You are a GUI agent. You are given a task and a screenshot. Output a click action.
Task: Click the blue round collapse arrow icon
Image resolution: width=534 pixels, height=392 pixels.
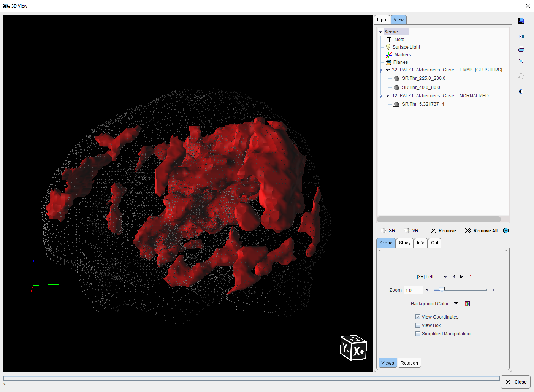(506, 230)
